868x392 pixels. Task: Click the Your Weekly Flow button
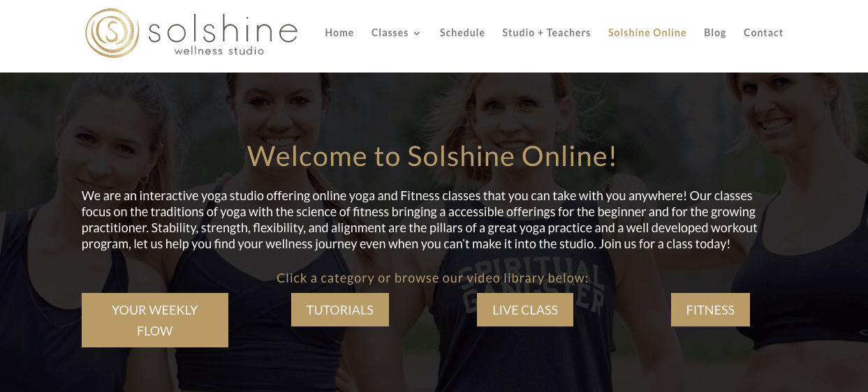[x=155, y=320]
